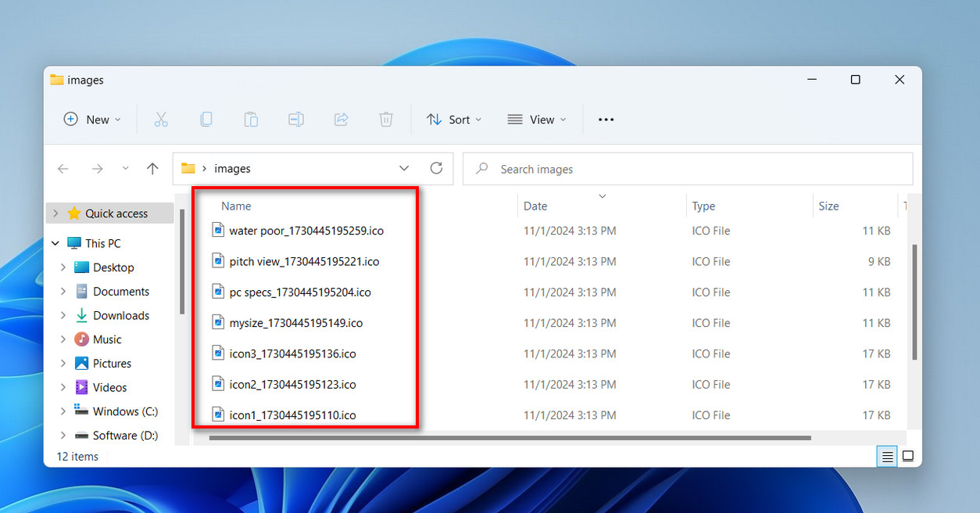980x513 pixels.
Task: Expand the Windows (C:) drive node
Action: 63,411
